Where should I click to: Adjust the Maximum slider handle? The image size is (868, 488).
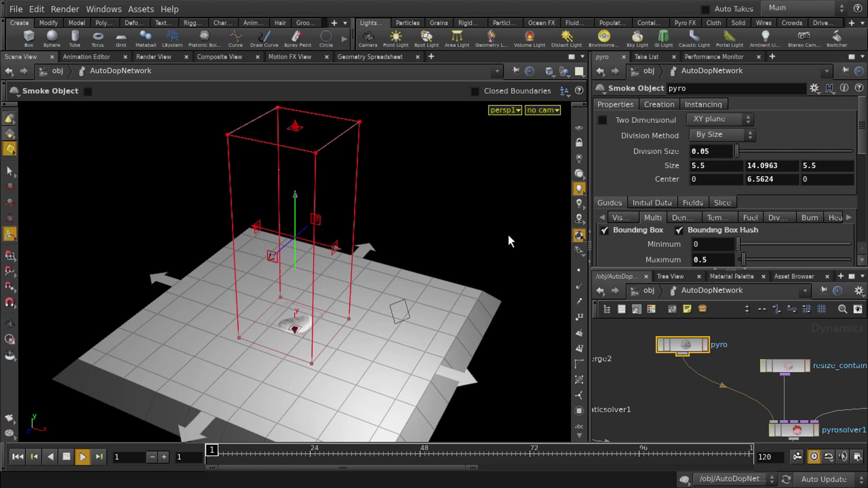click(743, 260)
